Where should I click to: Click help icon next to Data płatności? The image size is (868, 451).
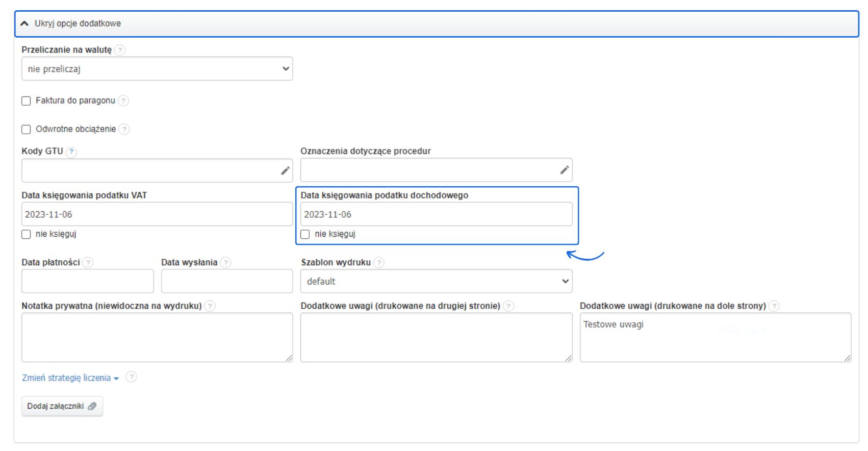pyautogui.click(x=88, y=263)
